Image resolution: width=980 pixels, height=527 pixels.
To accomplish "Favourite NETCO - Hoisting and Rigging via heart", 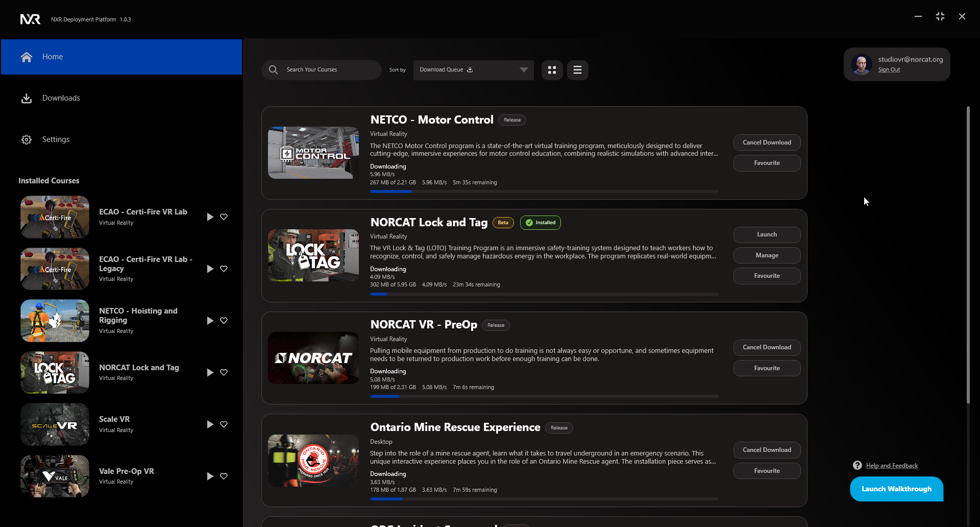I will click(x=224, y=321).
